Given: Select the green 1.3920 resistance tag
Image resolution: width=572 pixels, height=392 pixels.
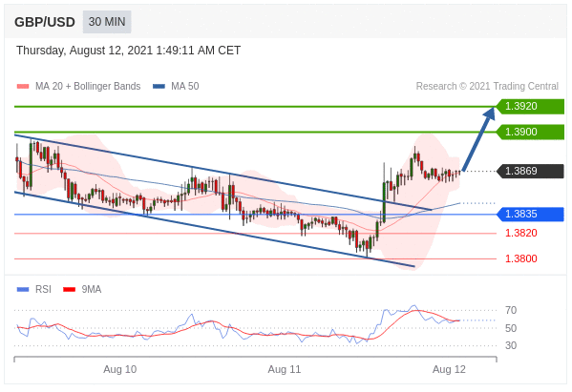Looking at the screenshot, I should click(x=530, y=107).
